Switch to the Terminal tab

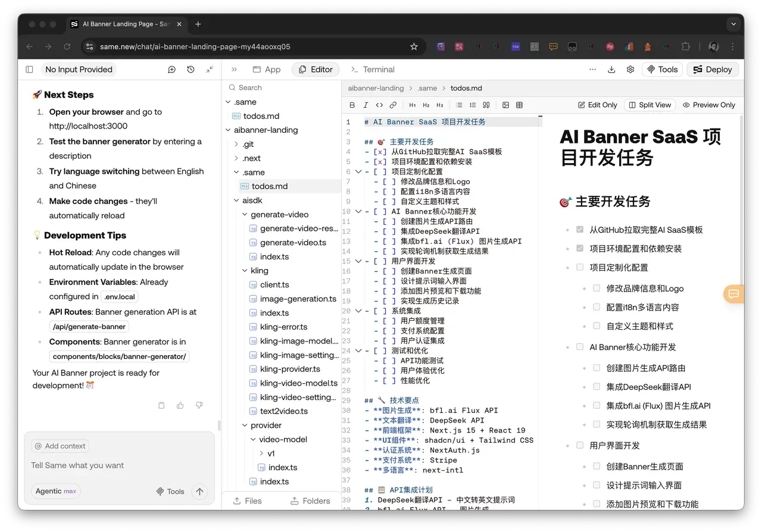click(x=373, y=70)
